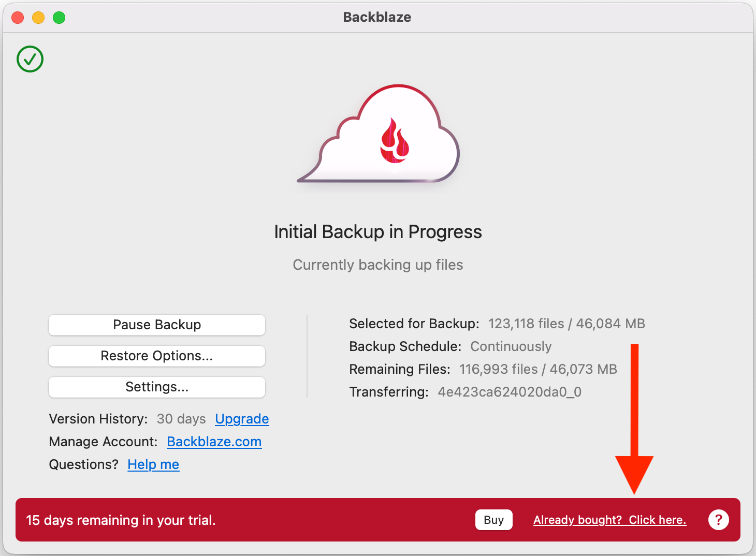Open Settings dialog
This screenshot has width=756, height=556.
pyautogui.click(x=157, y=387)
